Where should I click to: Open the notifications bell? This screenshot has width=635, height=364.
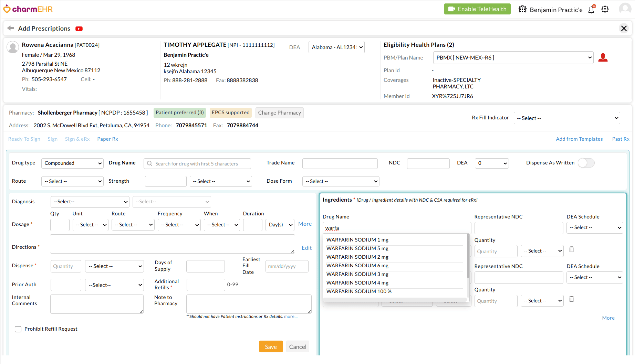591,10
